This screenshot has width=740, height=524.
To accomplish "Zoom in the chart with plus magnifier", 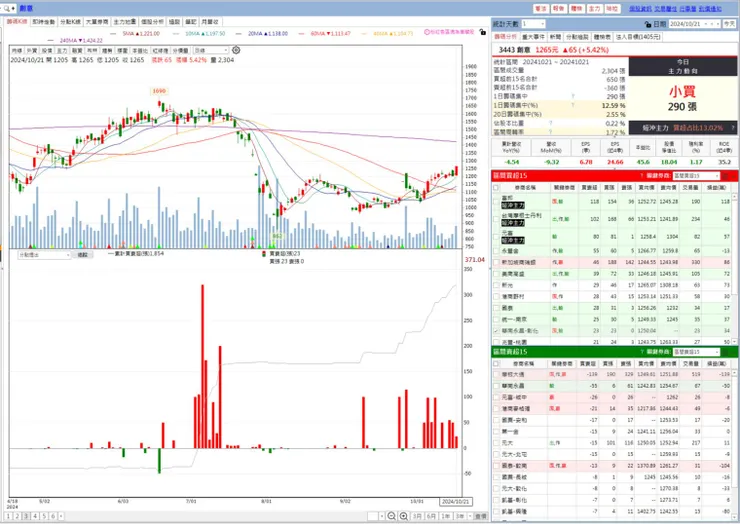I will pyautogui.click(x=404, y=516).
